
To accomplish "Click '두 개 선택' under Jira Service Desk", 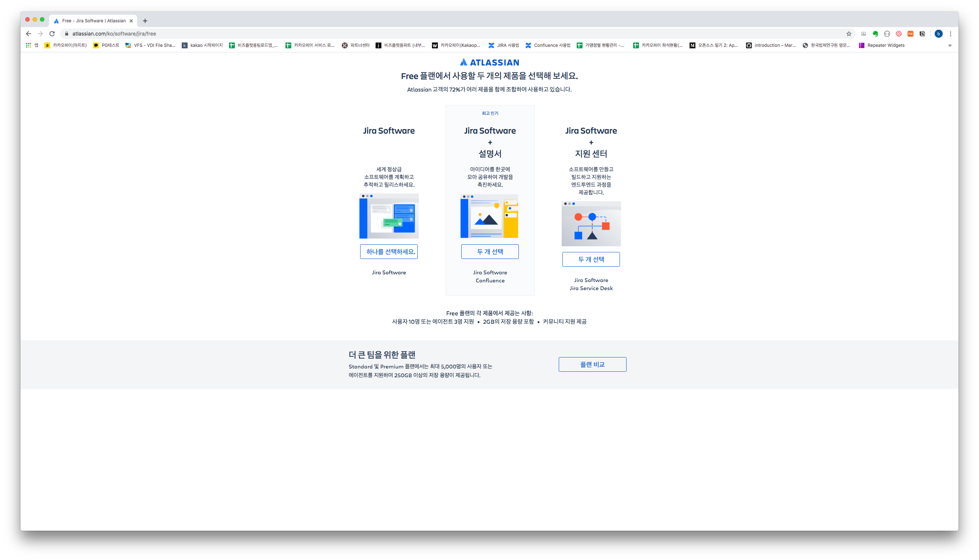I will (591, 259).
